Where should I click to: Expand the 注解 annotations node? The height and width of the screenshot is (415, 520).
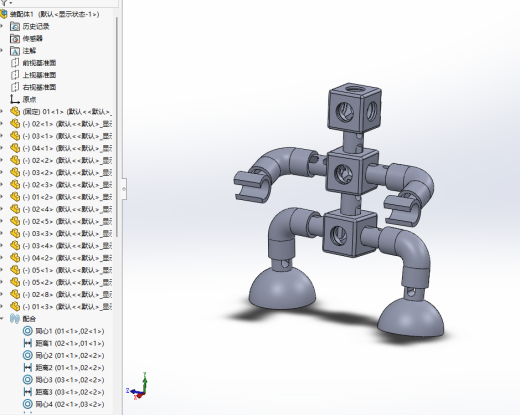(x=1, y=51)
